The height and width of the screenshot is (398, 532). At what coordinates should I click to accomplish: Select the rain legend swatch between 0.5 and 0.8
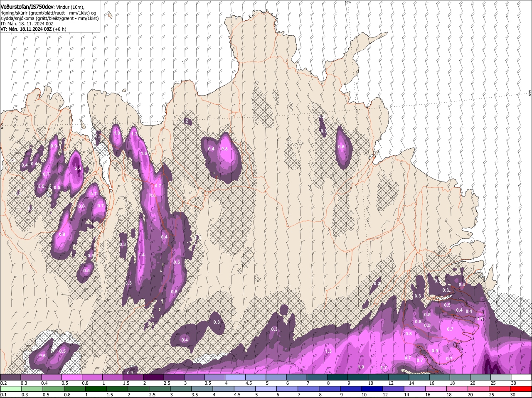click(54, 389)
